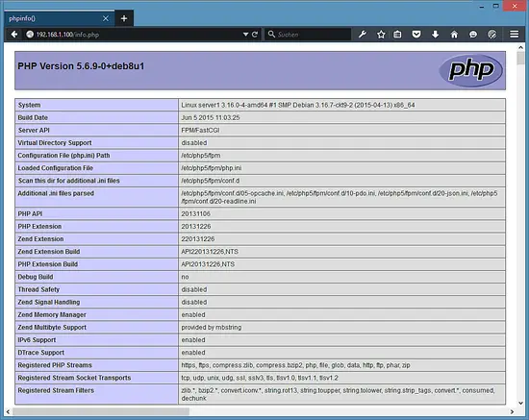Close the phpinfo() tab
This screenshot has width=529, height=420.
pos(106,18)
